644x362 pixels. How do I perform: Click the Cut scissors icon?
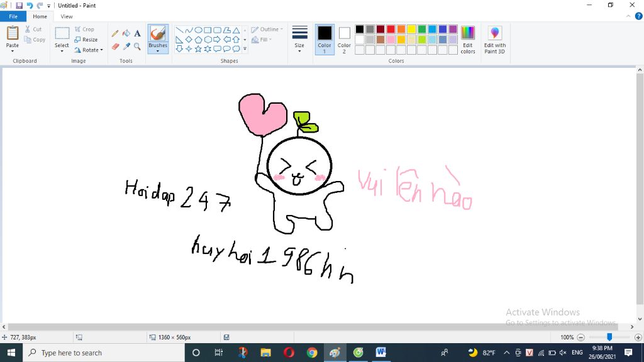[x=28, y=29]
